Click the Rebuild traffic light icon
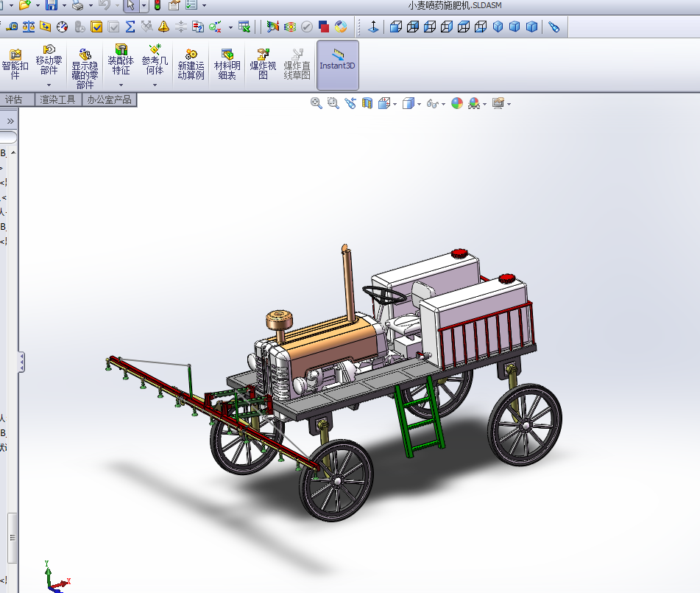This screenshot has width=700, height=593. tap(157, 5)
